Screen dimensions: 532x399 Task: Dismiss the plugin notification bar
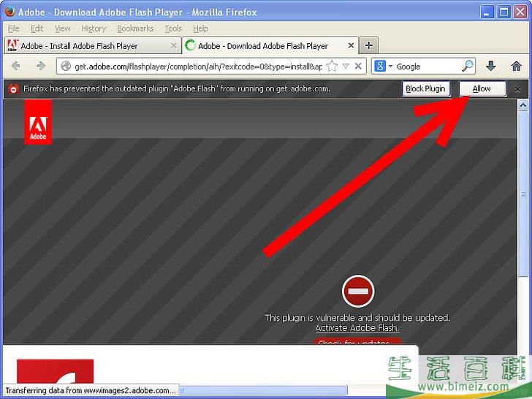[x=517, y=89]
